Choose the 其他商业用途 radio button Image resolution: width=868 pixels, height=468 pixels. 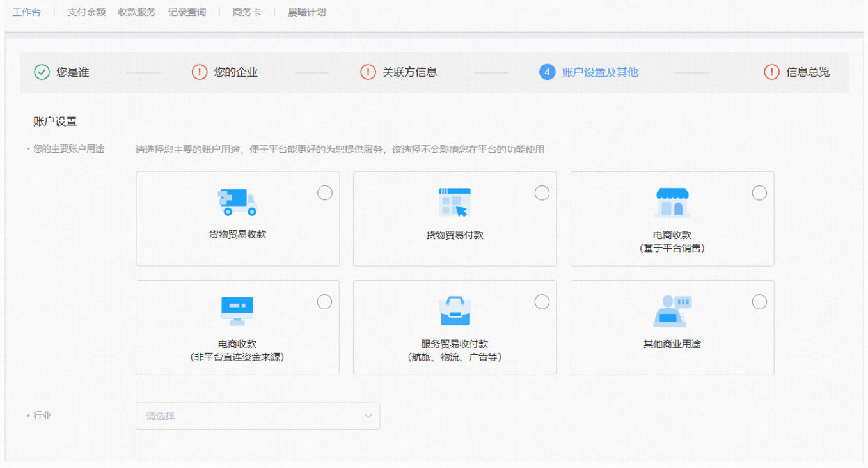pyautogui.click(x=759, y=302)
